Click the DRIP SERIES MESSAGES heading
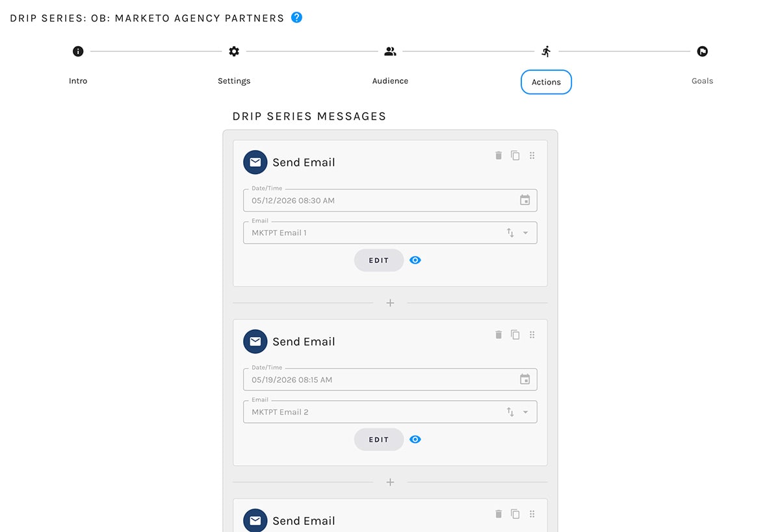Image resolution: width=780 pixels, height=532 pixels. pyautogui.click(x=309, y=116)
